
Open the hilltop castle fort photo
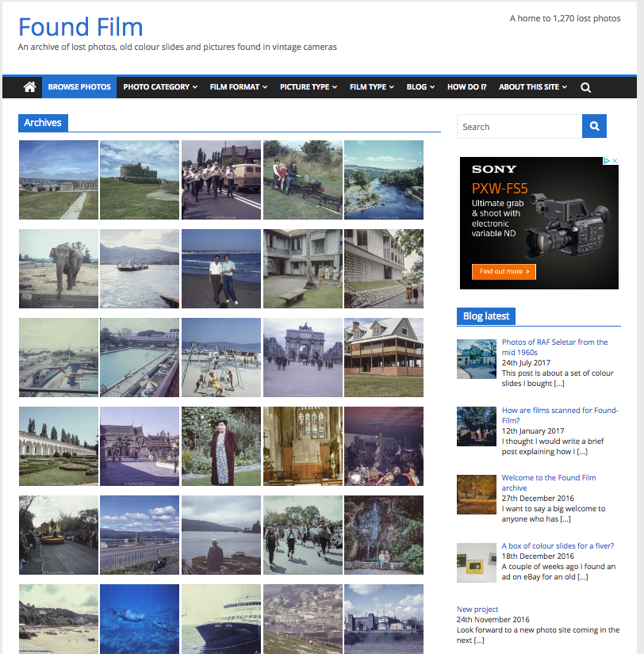coord(140,180)
